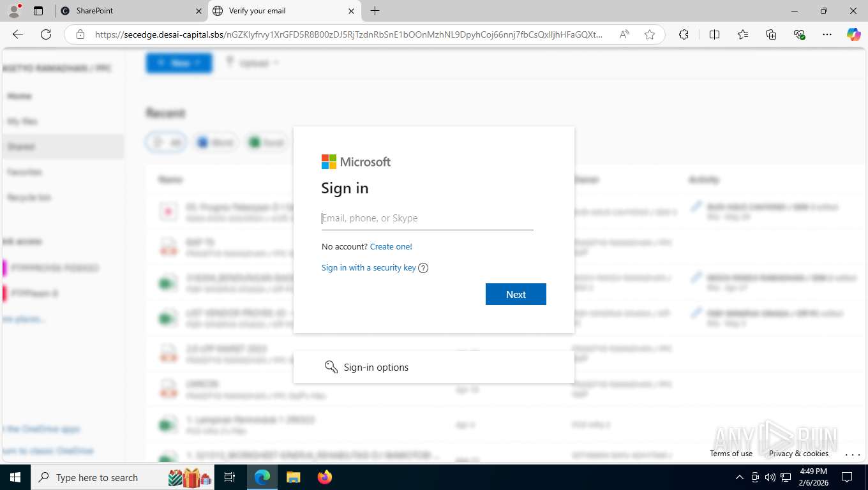Screen dimensions: 868x490
Task: Click the address bar URL
Action: 348,34
